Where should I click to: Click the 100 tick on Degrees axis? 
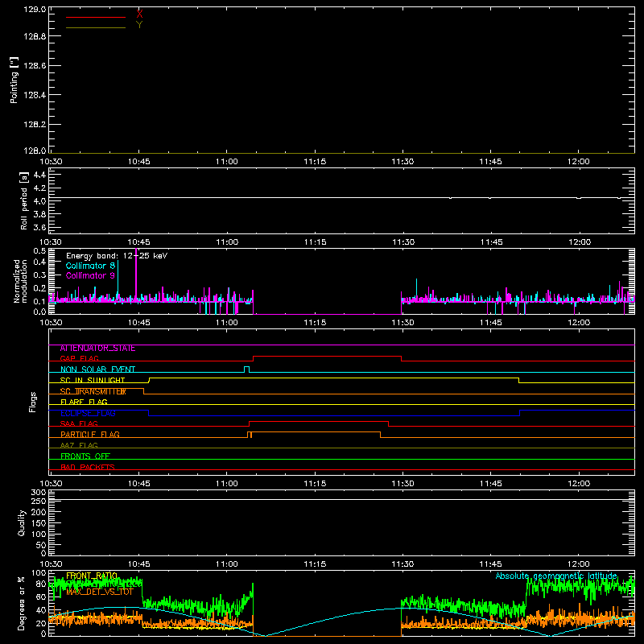[x=39, y=572]
